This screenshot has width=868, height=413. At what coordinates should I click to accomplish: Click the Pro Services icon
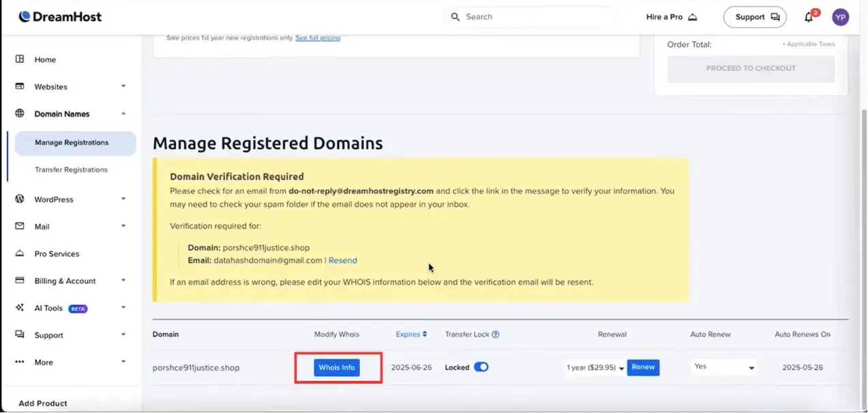pyautogui.click(x=20, y=253)
